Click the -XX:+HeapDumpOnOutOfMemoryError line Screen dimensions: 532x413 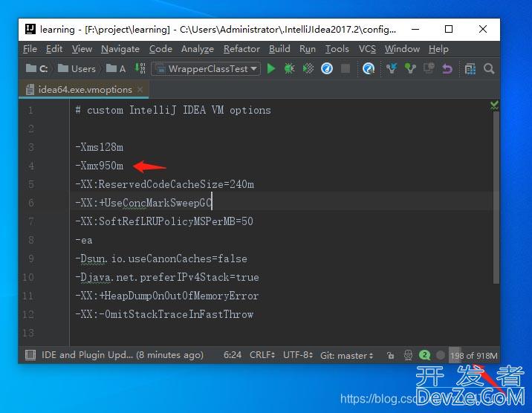pyautogui.click(x=166, y=296)
